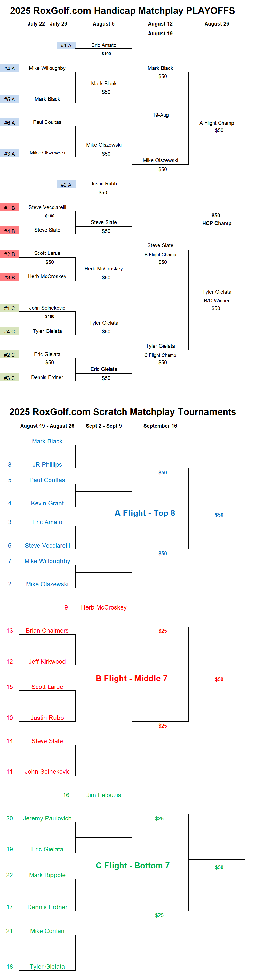
Task: Select the #4 A blue seed cell
Action: [x=10, y=69]
